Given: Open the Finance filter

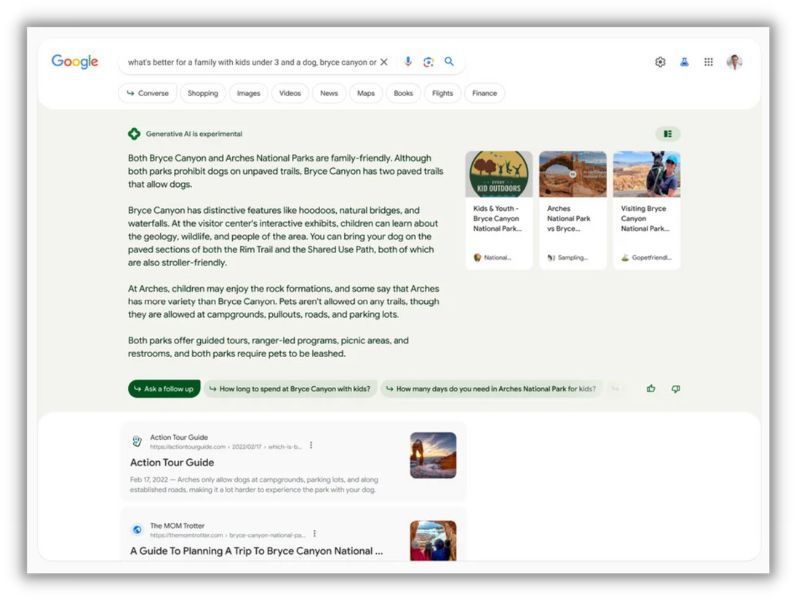Looking at the screenshot, I should pyautogui.click(x=484, y=93).
